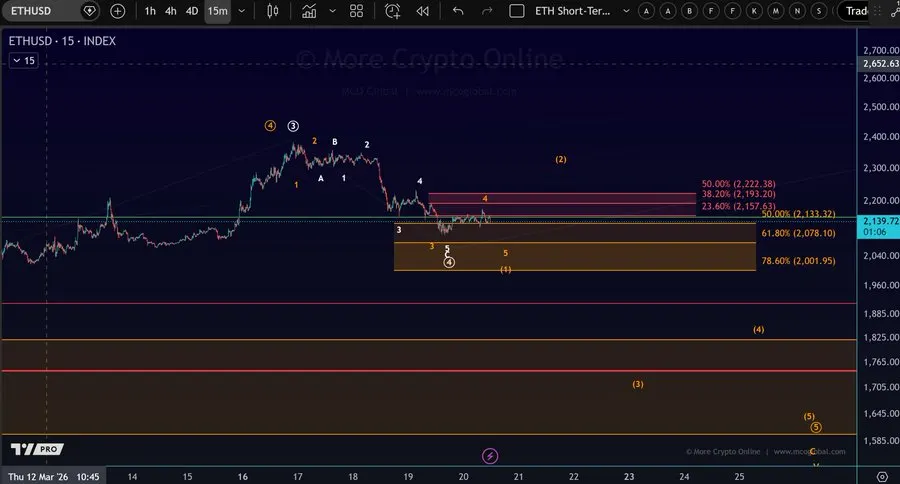Select the thick red horizontal line
The height and width of the screenshot is (484, 900).
pyautogui.click(x=429, y=370)
